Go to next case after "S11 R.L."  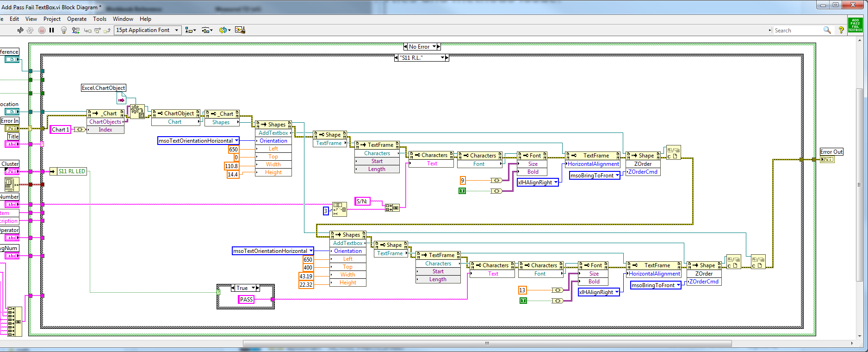[447, 58]
